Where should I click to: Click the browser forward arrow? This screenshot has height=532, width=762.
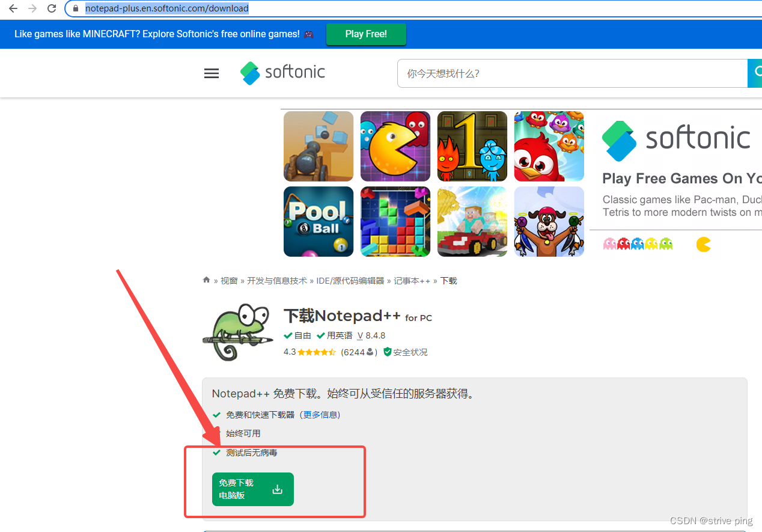coord(32,8)
